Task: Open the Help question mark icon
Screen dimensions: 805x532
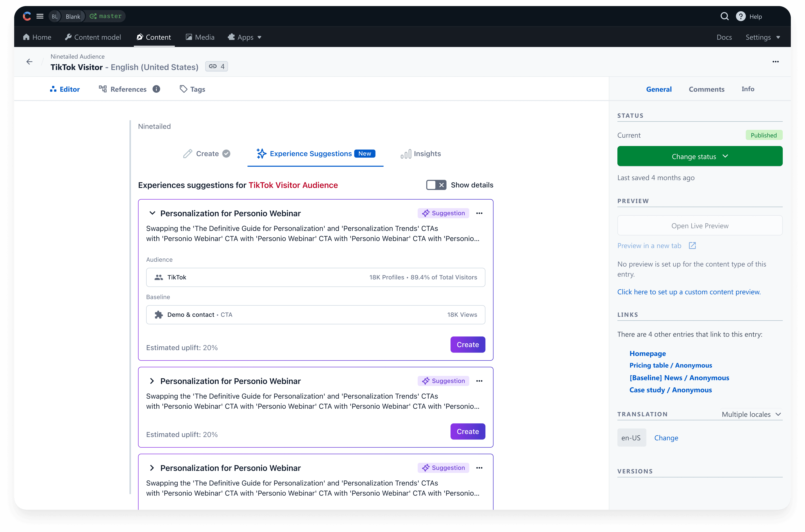Action: pyautogui.click(x=740, y=16)
